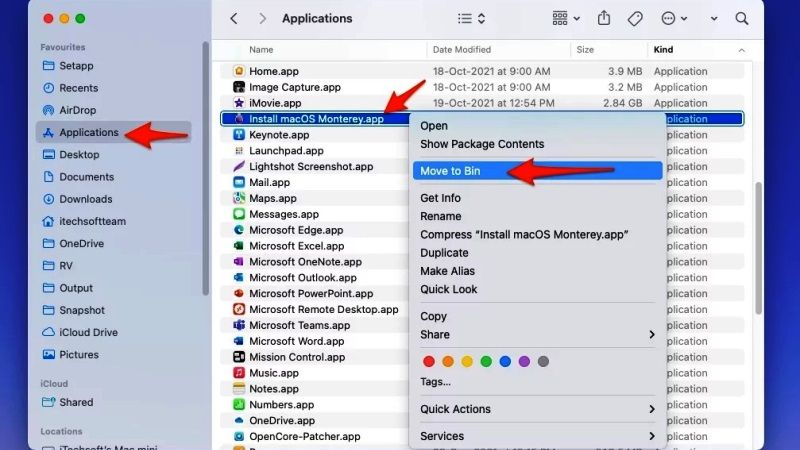
Task: Click the file list vertical scrollbar
Action: (759, 248)
